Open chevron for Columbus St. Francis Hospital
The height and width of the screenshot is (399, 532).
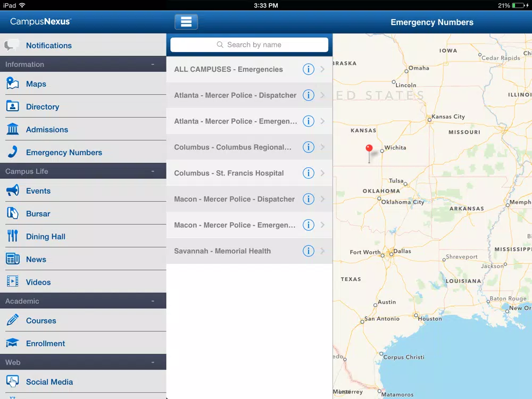coord(322,173)
